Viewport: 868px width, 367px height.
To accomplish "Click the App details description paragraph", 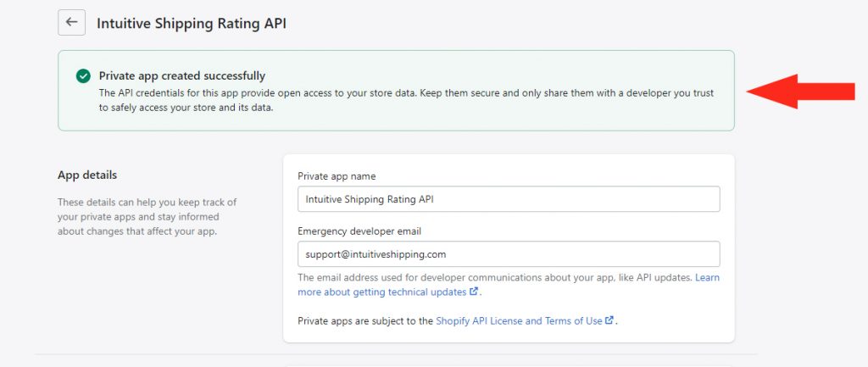I will (147, 216).
